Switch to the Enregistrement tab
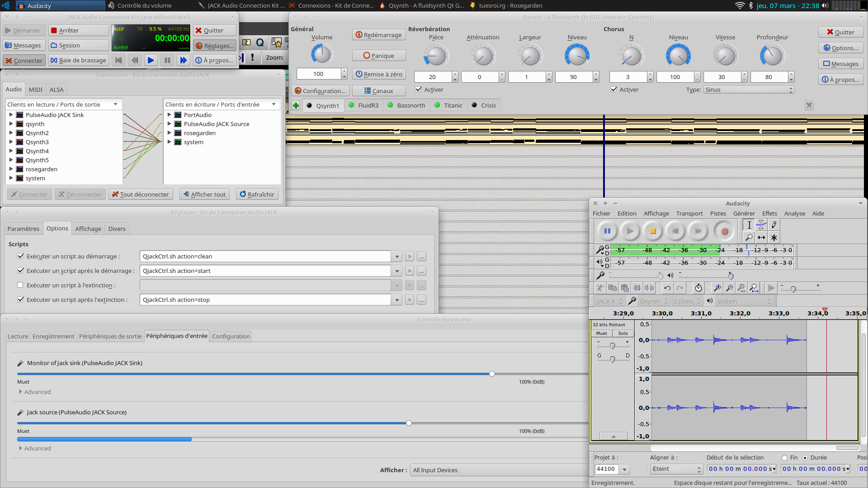This screenshot has width=868, height=488. tap(53, 336)
